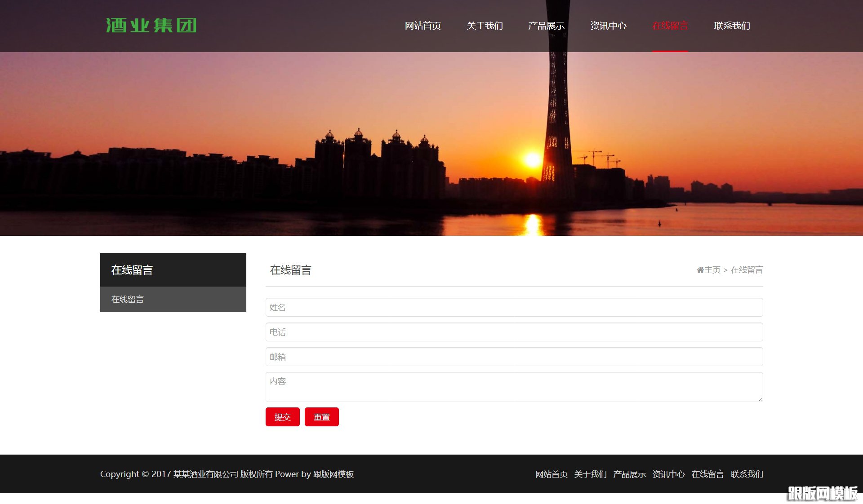Click the 姓名 name input field

point(514,307)
